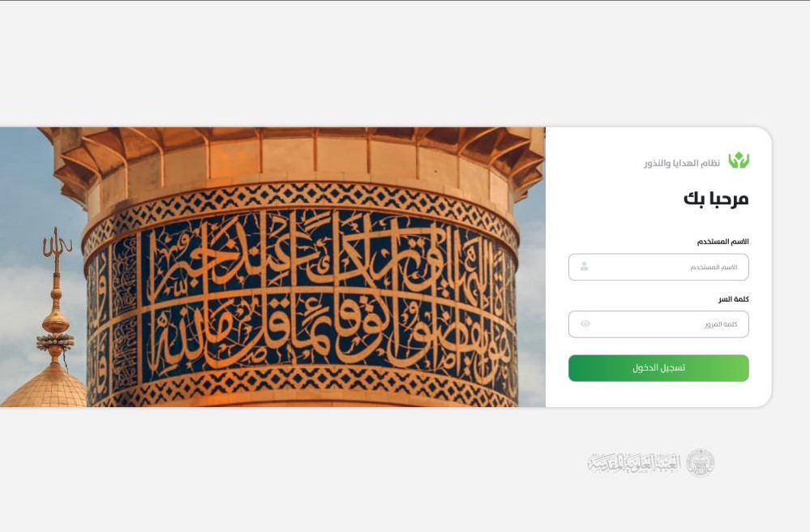Click the كلمة المرور password input field

(x=658, y=324)
